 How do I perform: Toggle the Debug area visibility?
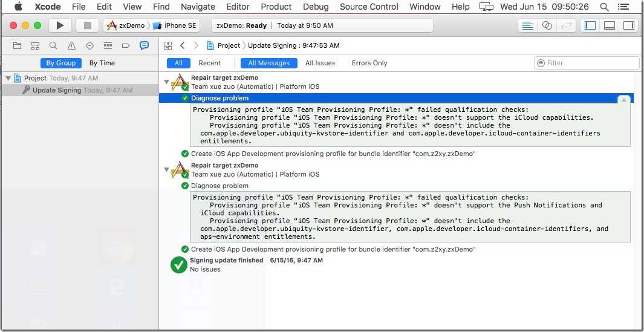click(610, 25)
